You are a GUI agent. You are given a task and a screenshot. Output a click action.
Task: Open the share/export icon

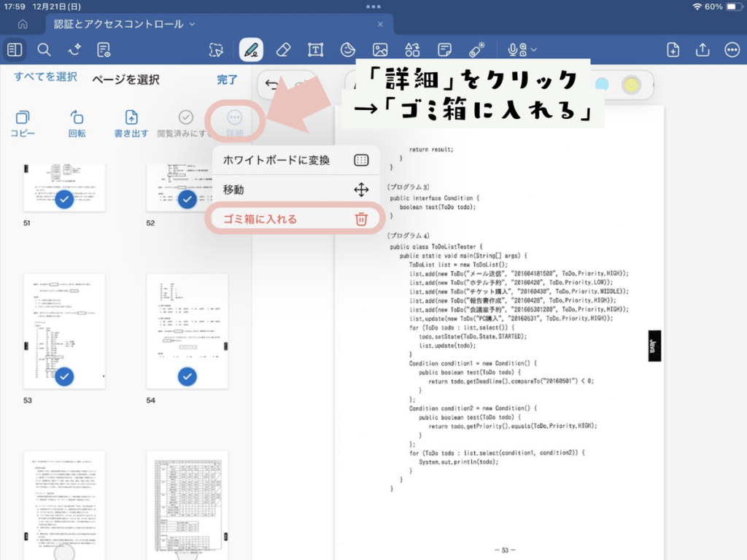[x=703, y=50]
